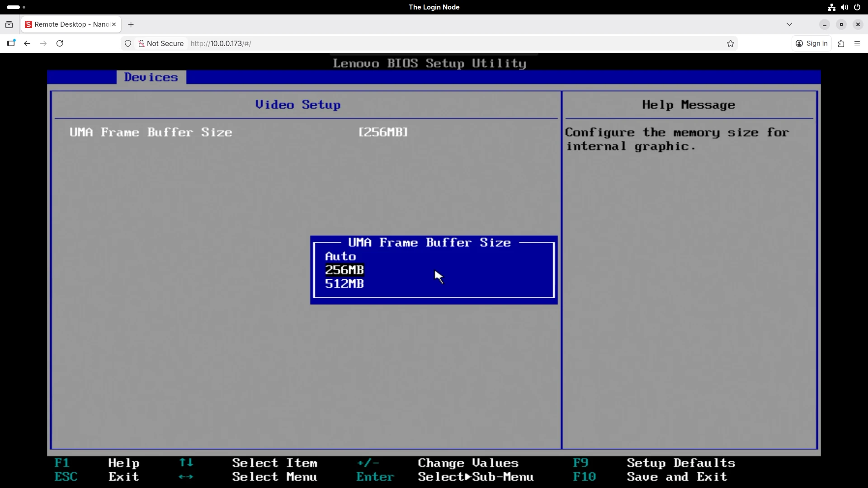868x488 pixels.
Task: Open the three-dot browser menu
Action: click(x=857, y=43)
